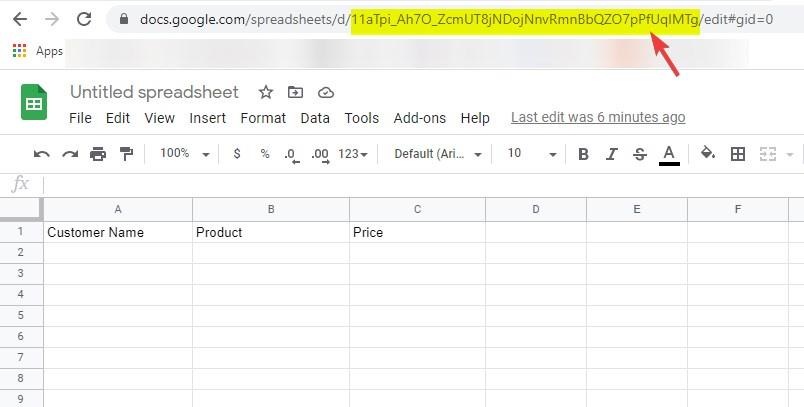Toggle Bold formatting
The height and width of the screenshot is (407, 804).
(x=583, y=154)
